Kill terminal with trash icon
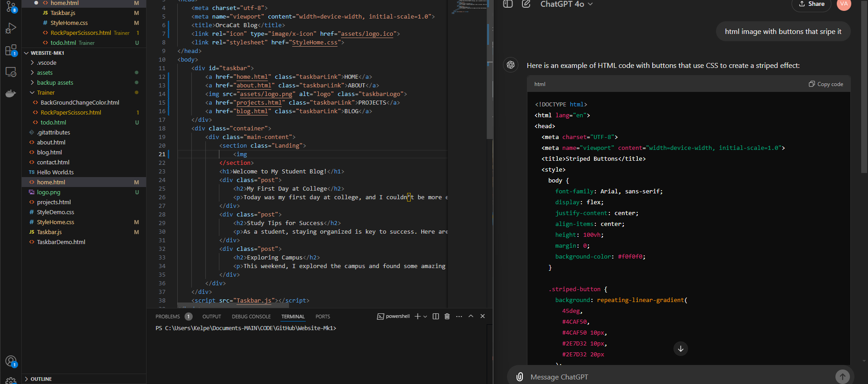 [x=447, y=317]
